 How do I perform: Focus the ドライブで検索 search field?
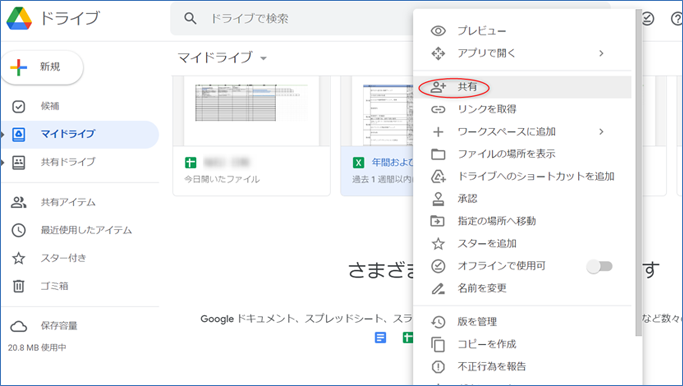coord(292,18)
